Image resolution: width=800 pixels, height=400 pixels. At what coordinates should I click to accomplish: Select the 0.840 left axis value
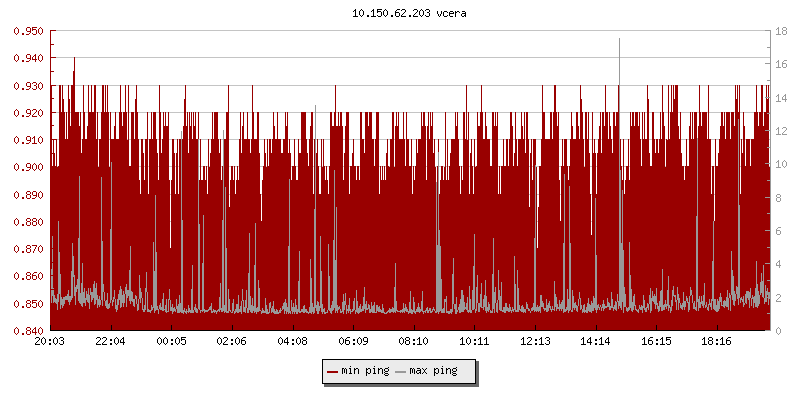point(27,330)
